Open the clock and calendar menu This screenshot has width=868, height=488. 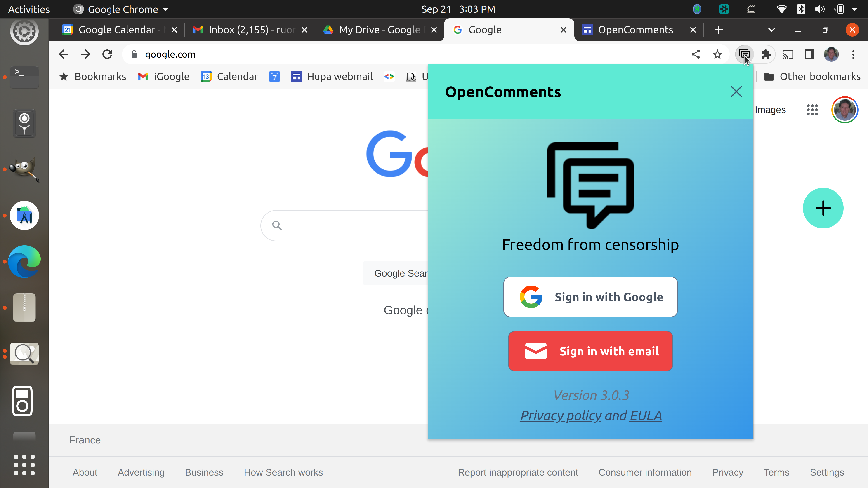pyautogui.click(x=458, y=9)
